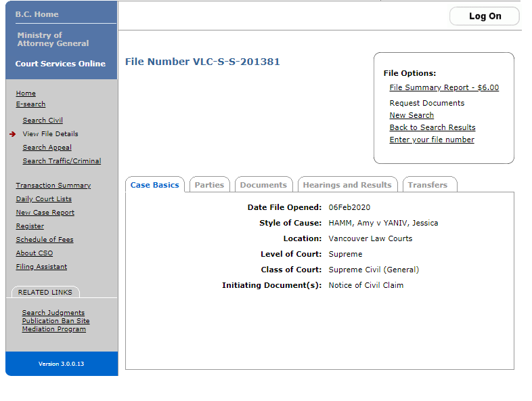Open the Home sidebar link
The width and height of the screenshot is (532, 401).
(26, 93)
